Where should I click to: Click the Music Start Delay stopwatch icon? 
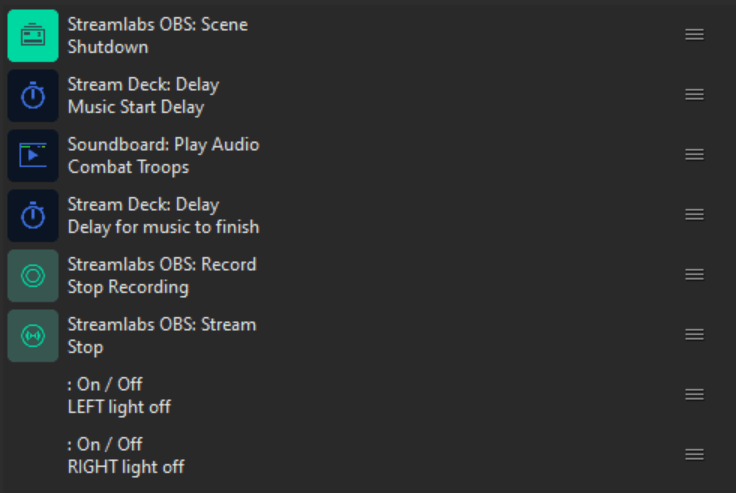point(33,95)
